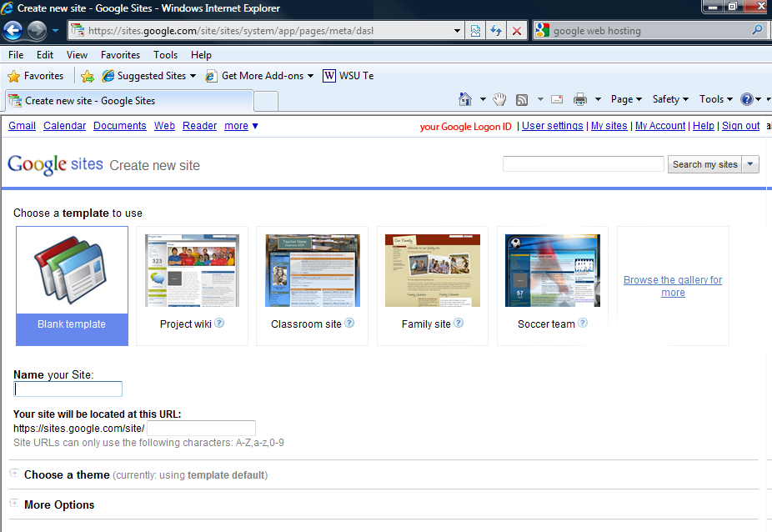
Task: Open help icon beside Project wiki
Action: (x=219, y=324)
